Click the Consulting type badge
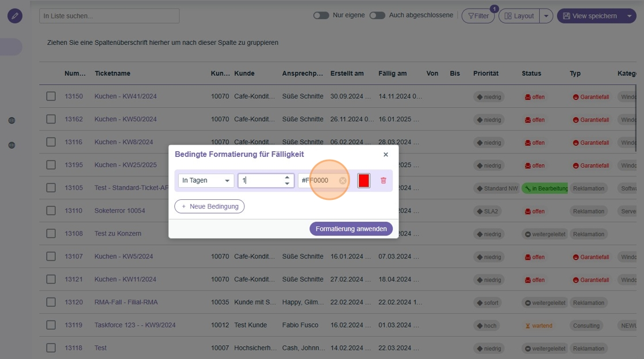The image size is (644, 359). [586, 326]
